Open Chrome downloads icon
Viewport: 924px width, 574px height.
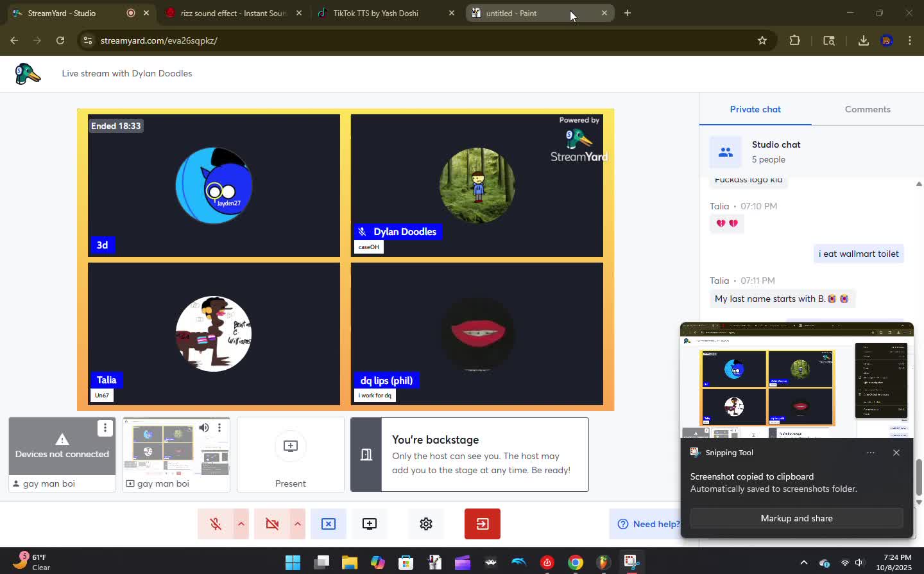864,40
